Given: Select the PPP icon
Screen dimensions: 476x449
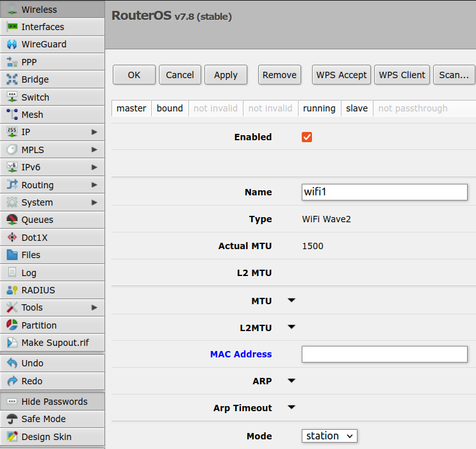Looking at the screenshot, I should point(12,62).
